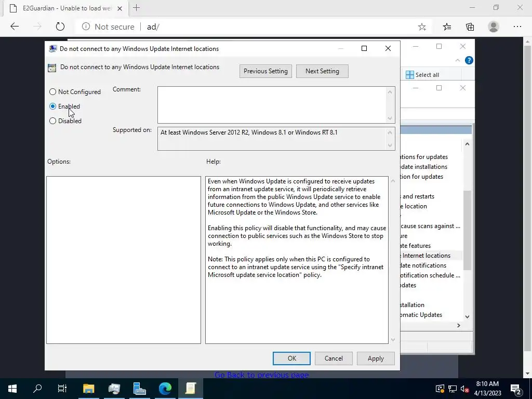Open Server Manager taskbar icon
The image size is (532, 399).
click(139, 389)
